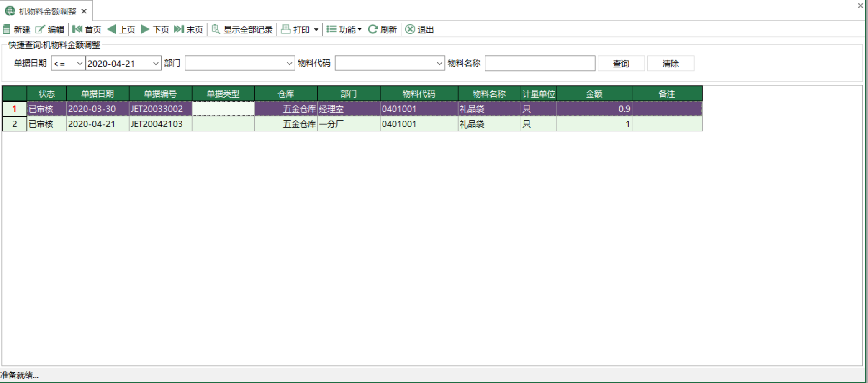The image size is (868, 383).
Task: Click amount cell 0.9
Action: click(x=594, y=109)
